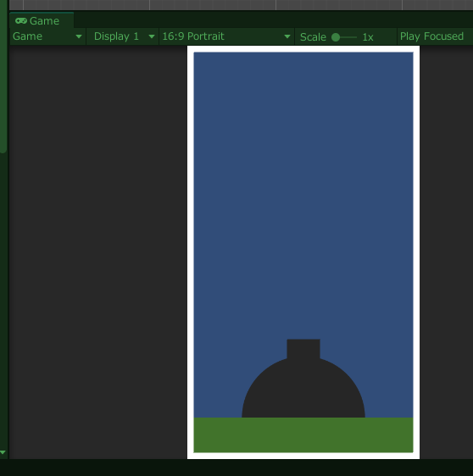Click the arrow beside the Game dropdown
473x476 pixels.
click(79, 36)
